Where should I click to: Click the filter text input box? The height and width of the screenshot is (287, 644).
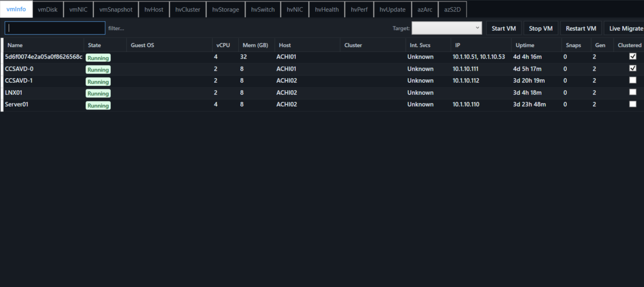pos(55,28)
